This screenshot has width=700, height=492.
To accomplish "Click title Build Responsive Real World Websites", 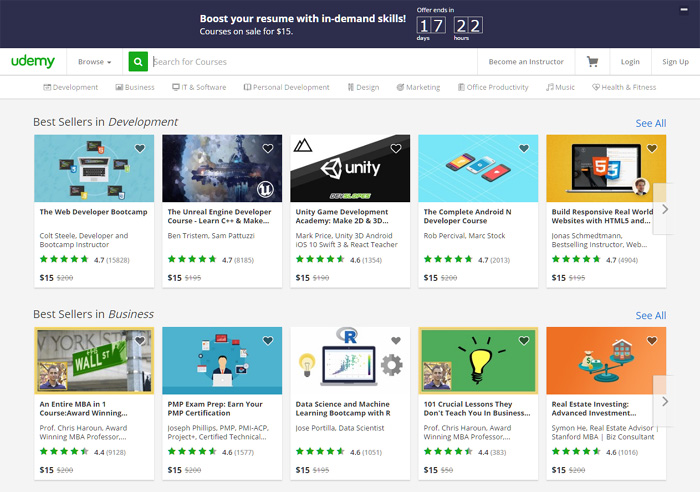I will tap(602, 217).
